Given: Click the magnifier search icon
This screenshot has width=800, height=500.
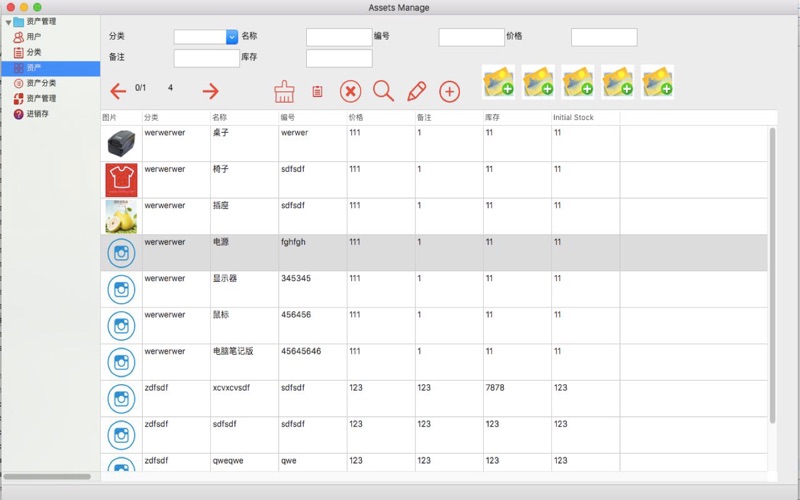Looking at the screenshot, I should tap(383, 92).
